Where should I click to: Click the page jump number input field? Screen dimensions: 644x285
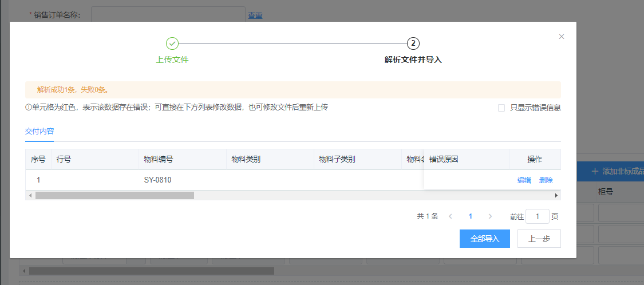pos(537,216)
